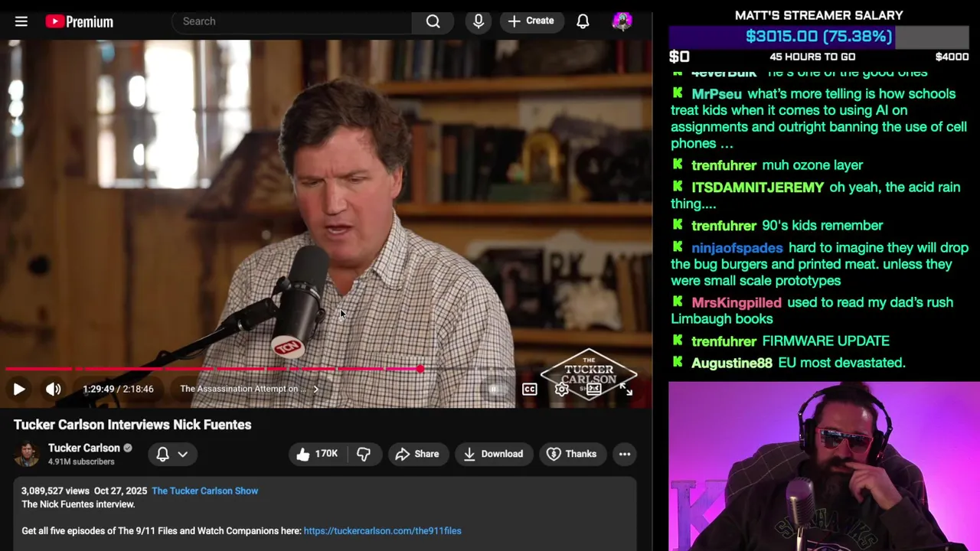This screenshot has width=980, height=551.
Task: Click the search input field
Action: pos(292,21)
